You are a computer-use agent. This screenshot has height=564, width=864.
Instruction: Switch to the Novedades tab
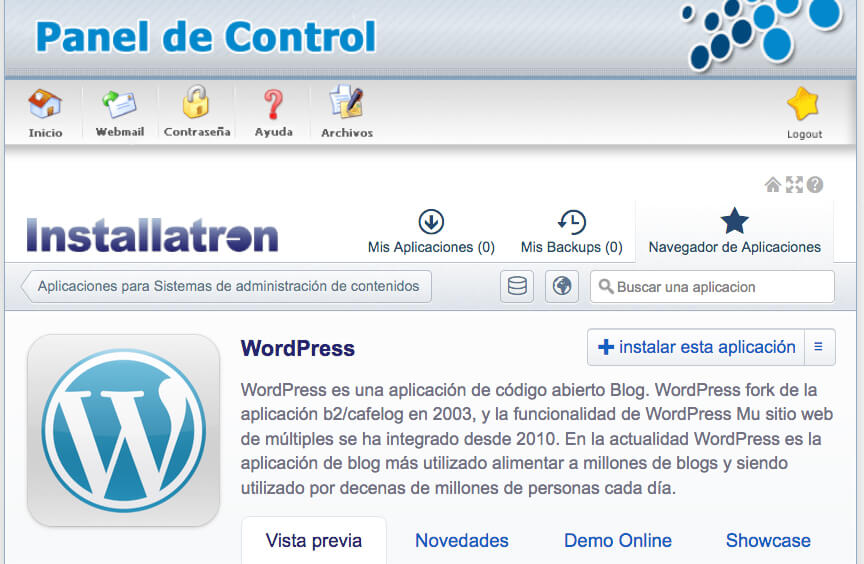point(462,540)
